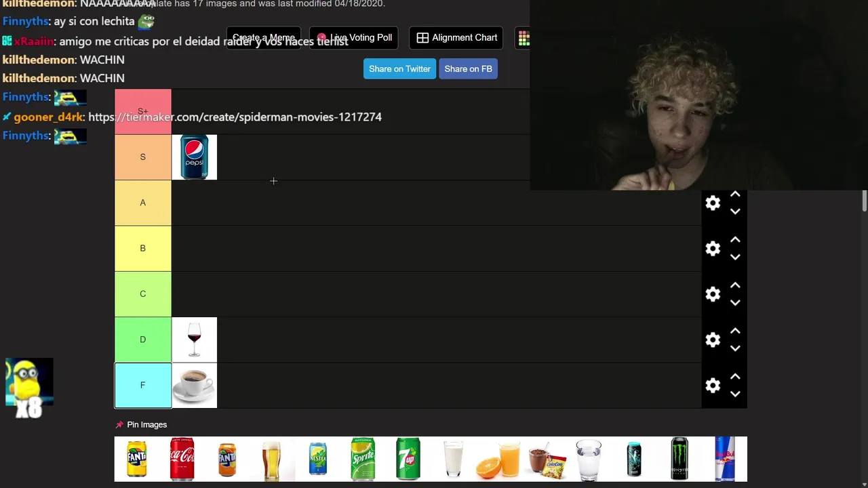Move tier F row up
This screenshot has height=488, width=868.
click(x=735, y=377)
